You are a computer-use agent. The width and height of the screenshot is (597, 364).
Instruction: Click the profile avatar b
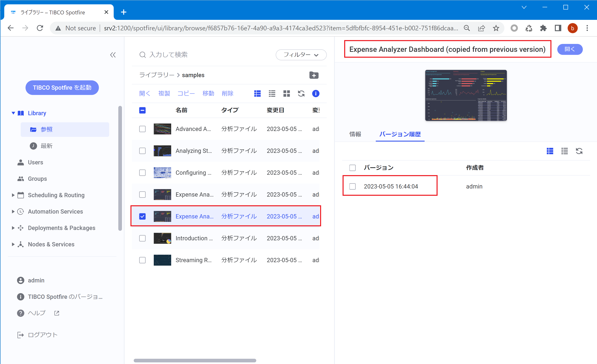click(x=572, y=28)
